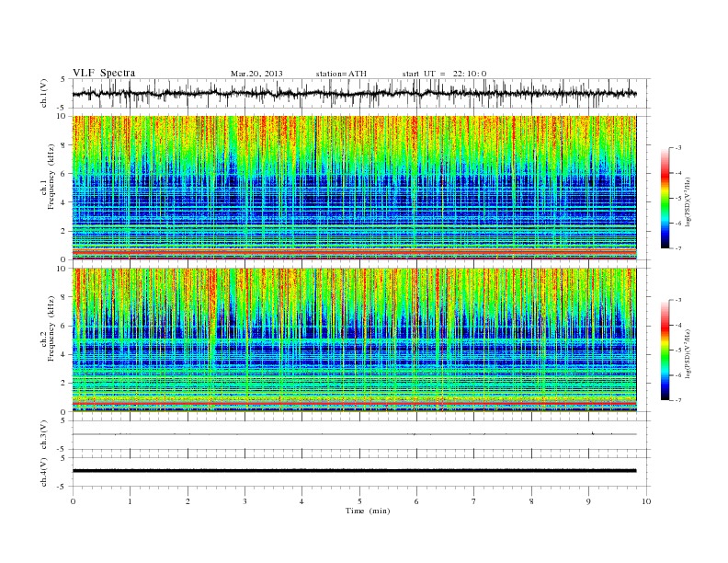The height and width of the screenshot is (563, 728).
Task: Click the ch.2 spectrogram color scale bar
Action: (x=665, y=350)
